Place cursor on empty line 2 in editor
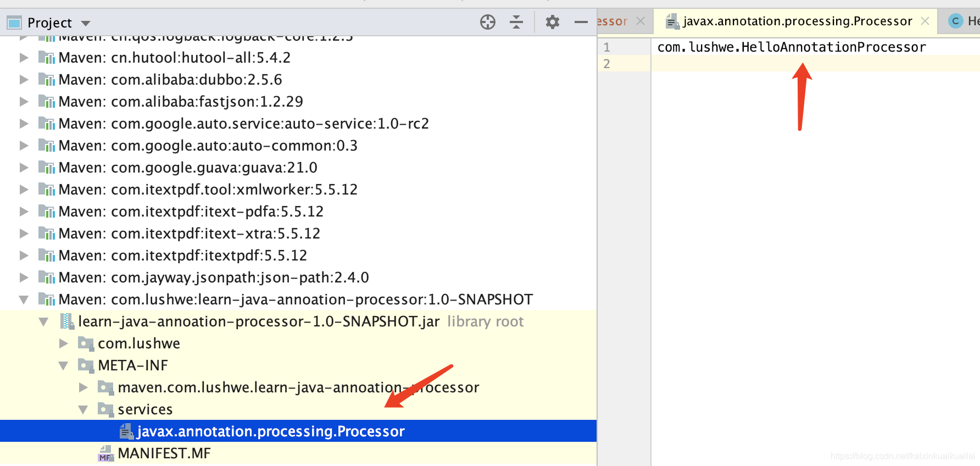980x466 pixels. [x=816, y=64]
